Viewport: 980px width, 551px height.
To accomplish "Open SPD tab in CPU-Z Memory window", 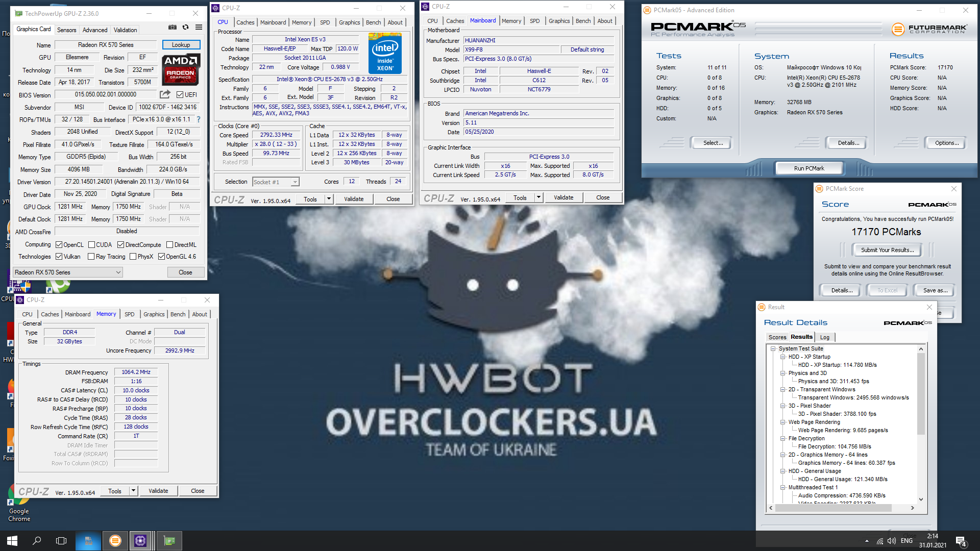I will coord(130,314).
